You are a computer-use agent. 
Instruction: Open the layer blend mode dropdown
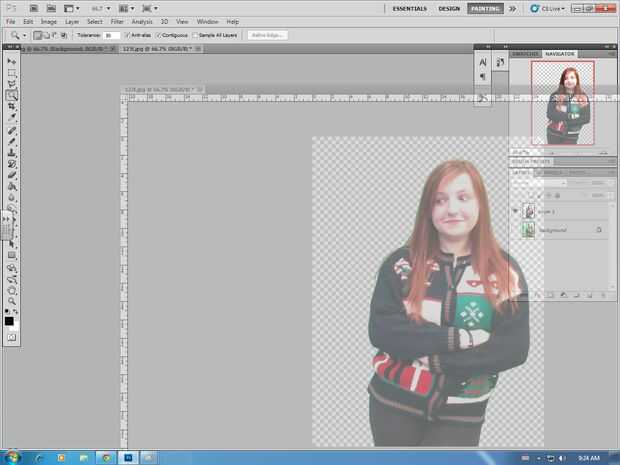pos(539,183)
